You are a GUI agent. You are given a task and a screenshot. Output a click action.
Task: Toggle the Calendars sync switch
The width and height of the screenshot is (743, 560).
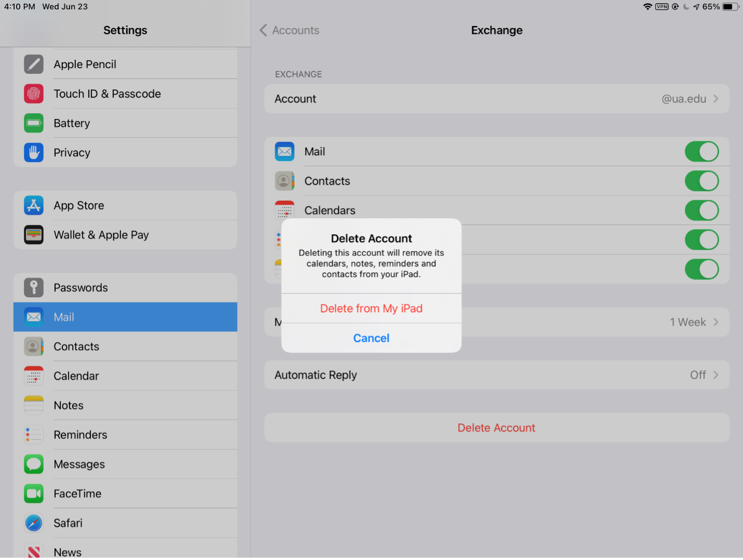(701, 210)
